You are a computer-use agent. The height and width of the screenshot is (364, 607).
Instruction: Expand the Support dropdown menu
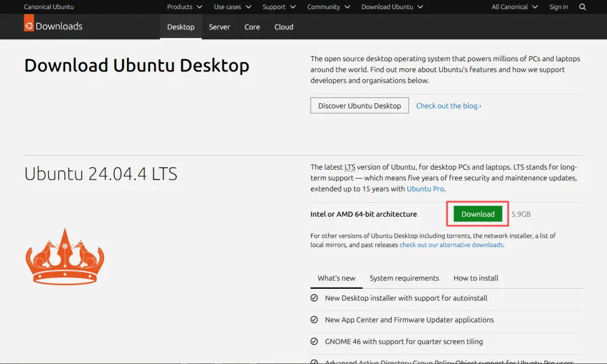tap(279, 7)
